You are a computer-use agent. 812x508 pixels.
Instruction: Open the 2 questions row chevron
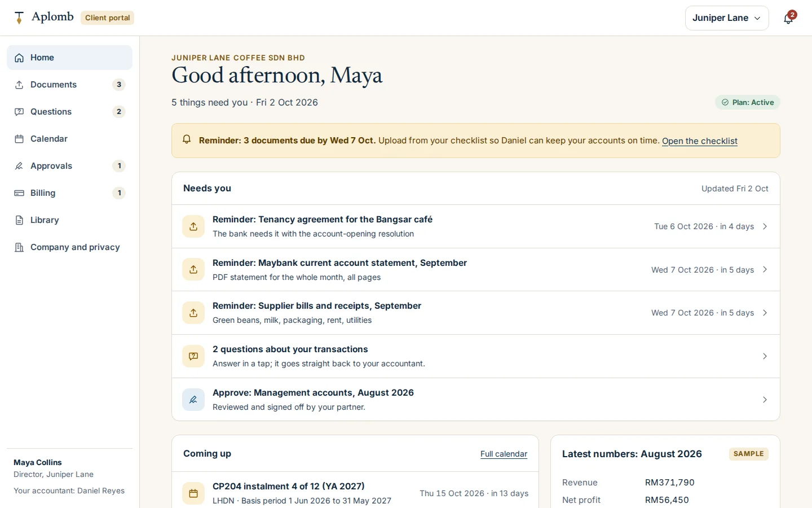765,356
